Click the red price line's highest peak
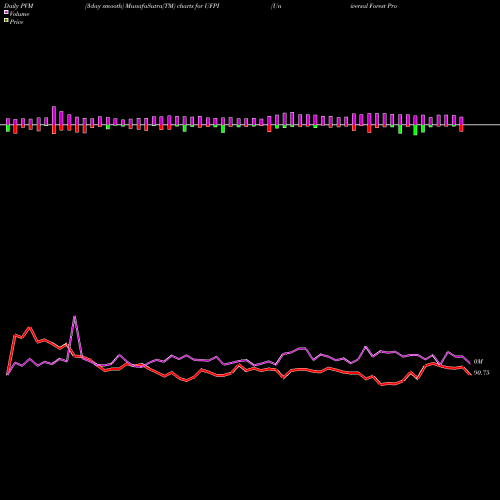Viewport: 500px width, 500px height. (x=30, y=328)
